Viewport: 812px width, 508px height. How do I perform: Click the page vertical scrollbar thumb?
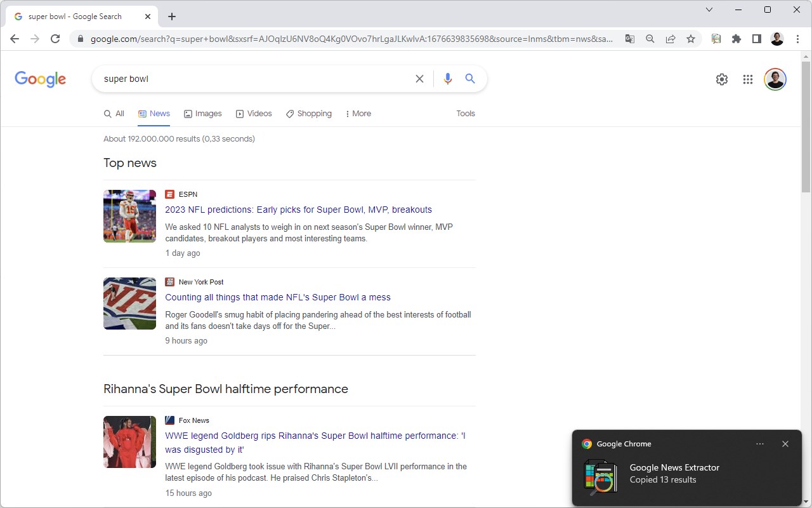click(x=806, y=127)
